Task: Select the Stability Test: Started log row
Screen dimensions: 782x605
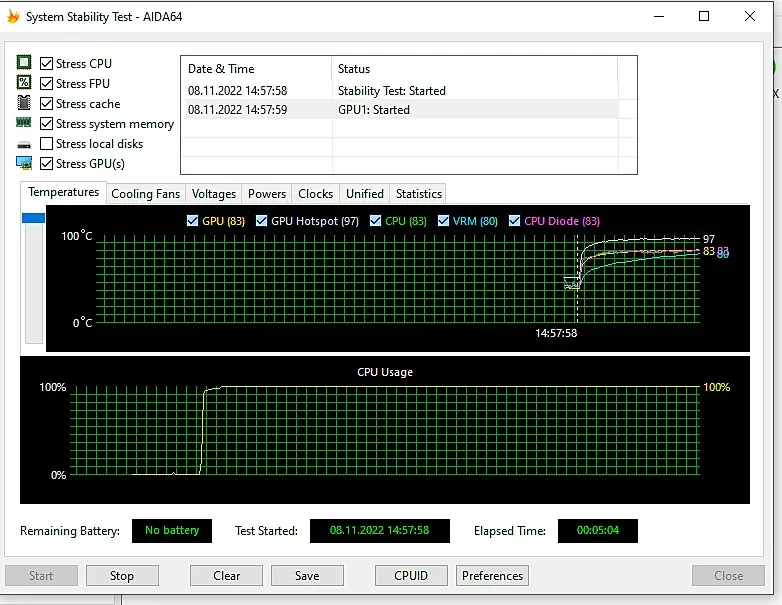Action: [x=401, y=91]
